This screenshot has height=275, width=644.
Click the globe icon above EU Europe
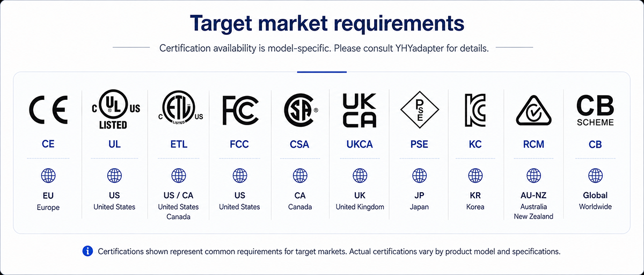48,176
